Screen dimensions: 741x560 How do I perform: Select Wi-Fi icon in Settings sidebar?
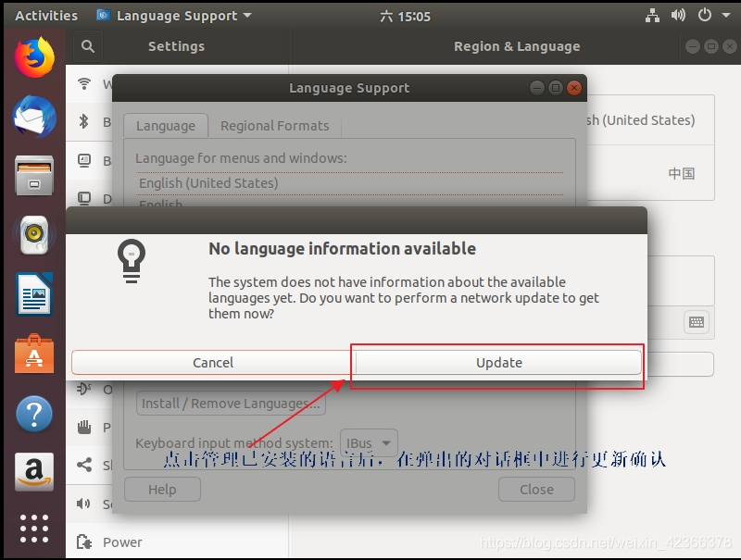[x=84, y=83]
